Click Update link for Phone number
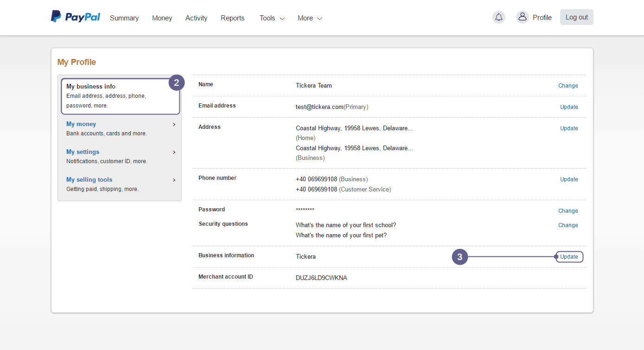The width and height of the screenshot is (644, 350). click(569, 179)
